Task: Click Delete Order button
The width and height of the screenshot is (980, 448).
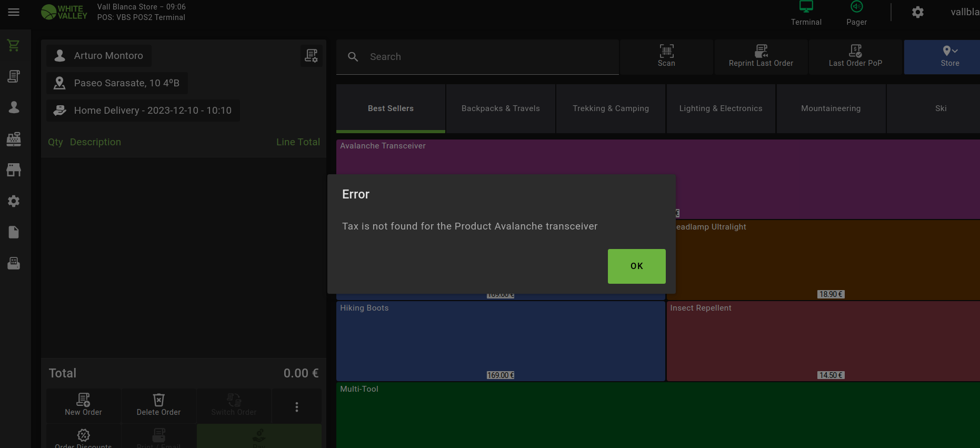Action: tap(158, 405)
